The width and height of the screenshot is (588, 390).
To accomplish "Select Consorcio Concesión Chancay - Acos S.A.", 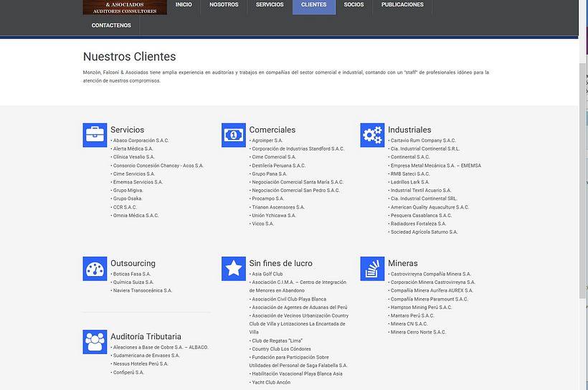I will [158, 166].
